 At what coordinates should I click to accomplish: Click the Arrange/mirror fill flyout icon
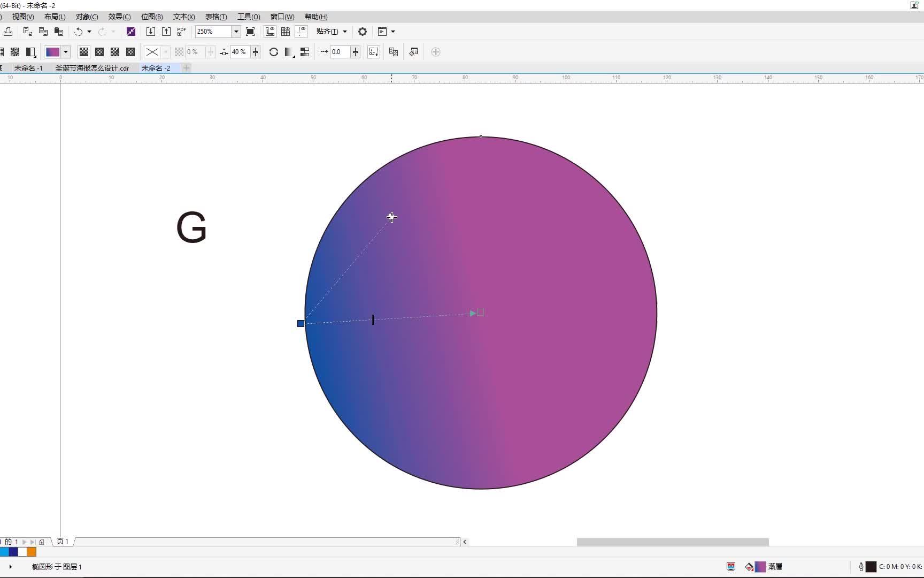(x=289, y=52)
